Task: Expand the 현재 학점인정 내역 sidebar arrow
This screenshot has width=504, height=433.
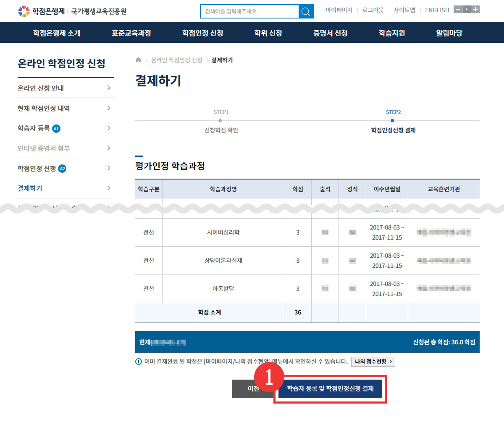Action: [x=109, y=108]
